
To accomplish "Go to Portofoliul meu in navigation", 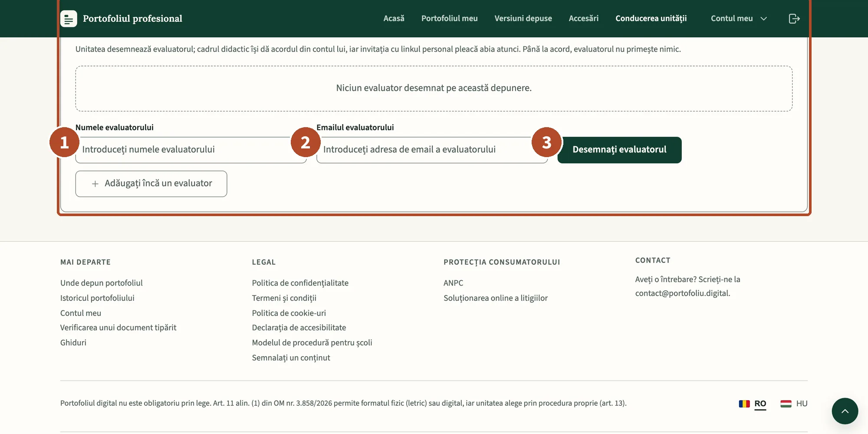I will pyautogui.click(x=449, y=19).
